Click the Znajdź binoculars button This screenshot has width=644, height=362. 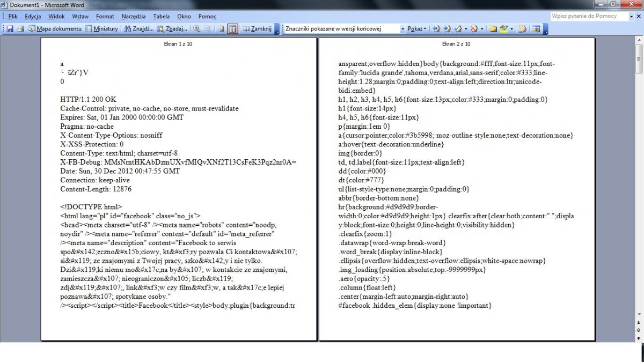point(139,28)
